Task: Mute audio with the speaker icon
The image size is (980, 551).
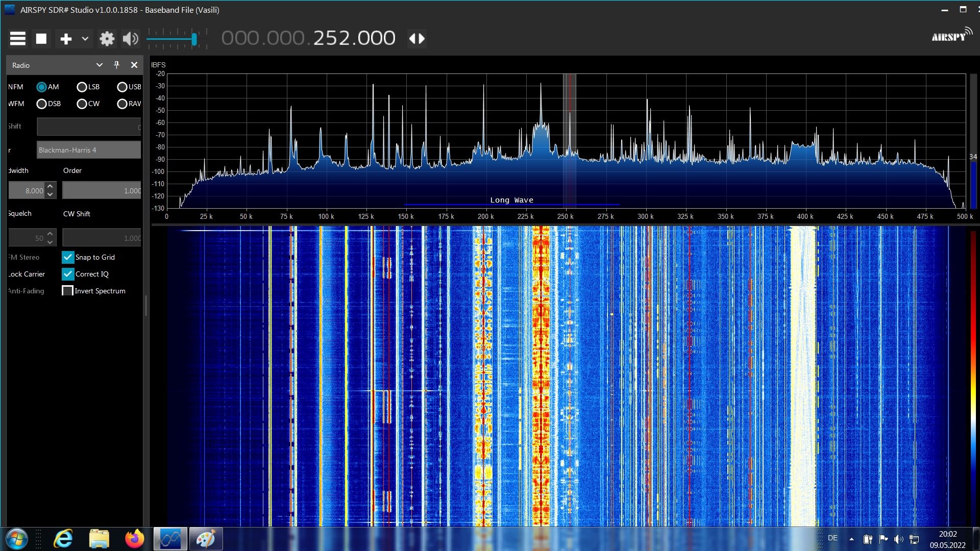Action: [131, 39]
